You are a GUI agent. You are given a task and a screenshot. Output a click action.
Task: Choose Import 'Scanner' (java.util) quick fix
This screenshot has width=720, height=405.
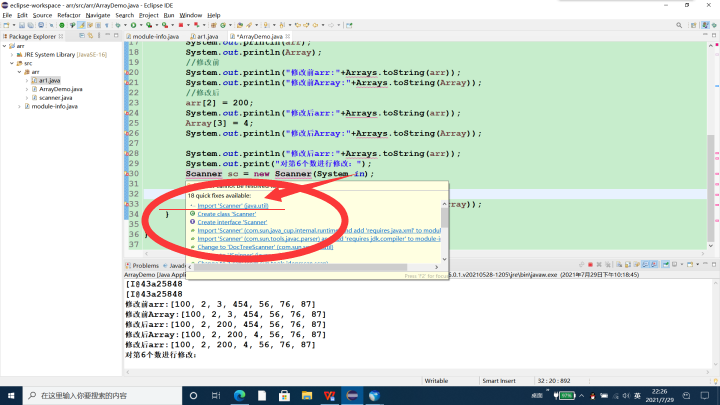tap(235, 205)
